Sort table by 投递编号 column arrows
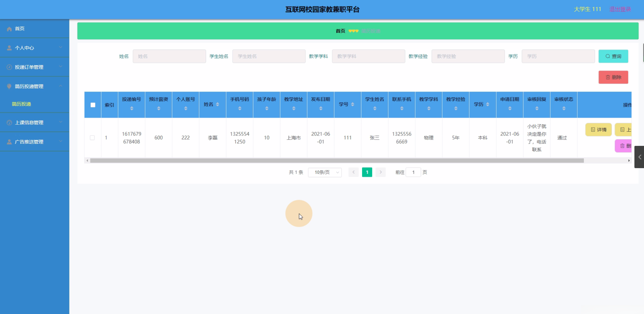 (132, 108)
